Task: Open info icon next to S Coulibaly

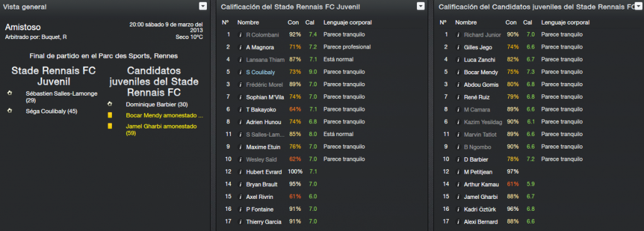Action: [240, 72]
